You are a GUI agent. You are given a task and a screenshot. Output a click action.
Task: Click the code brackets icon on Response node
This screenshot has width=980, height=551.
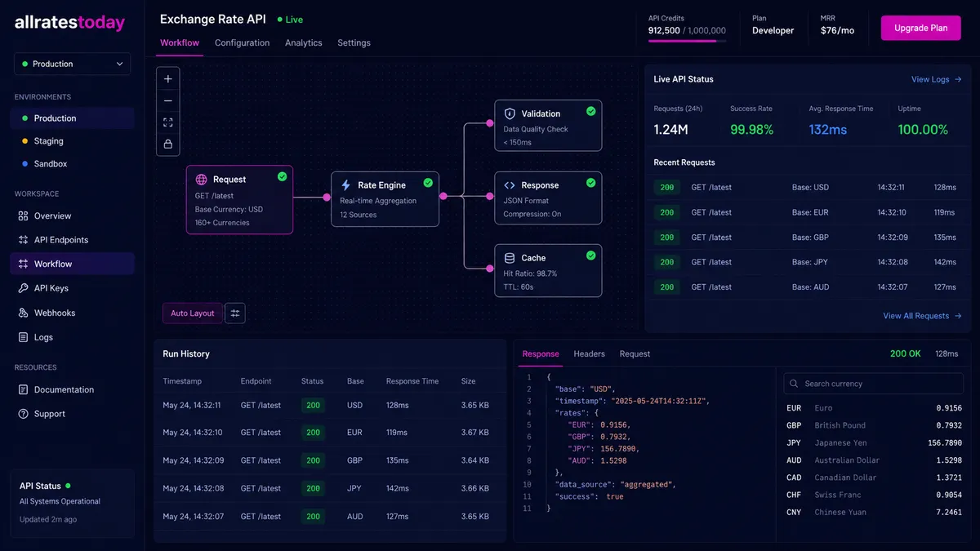click(x=510, y=185)
